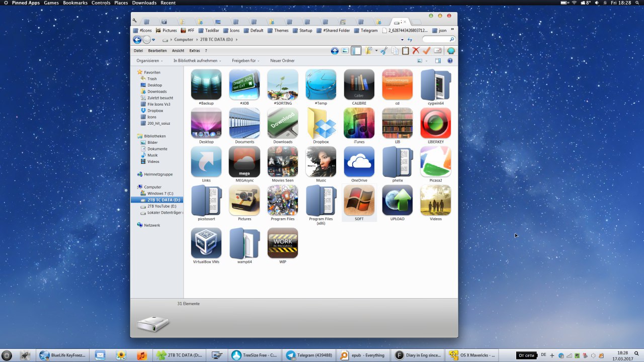Image resolution: width=644 pixels, height=362 pixels.
Task: Select Musik library in sidebar
Action: 149,155
